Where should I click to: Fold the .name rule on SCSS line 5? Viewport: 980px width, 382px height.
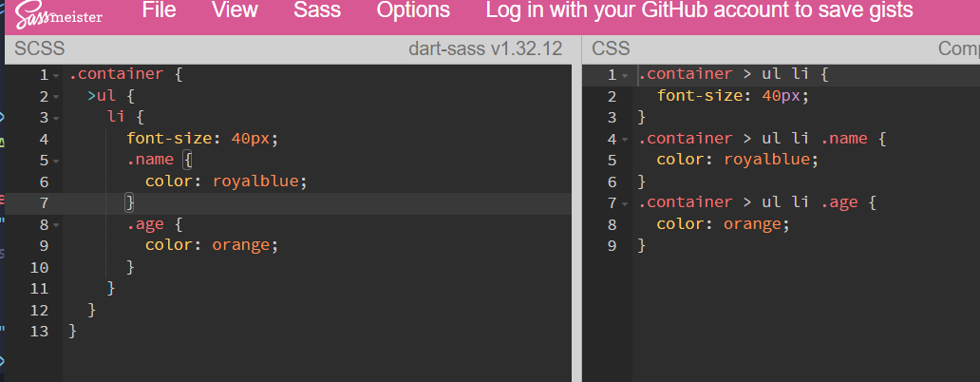click(57, 161)
